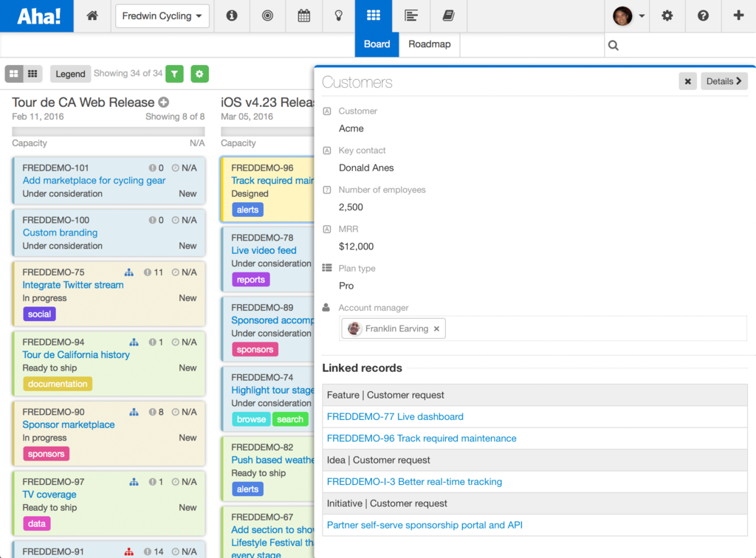Click the social tag on FREDDEMO-75
Viewport: 756px width, 558px height.
point(40,314)
